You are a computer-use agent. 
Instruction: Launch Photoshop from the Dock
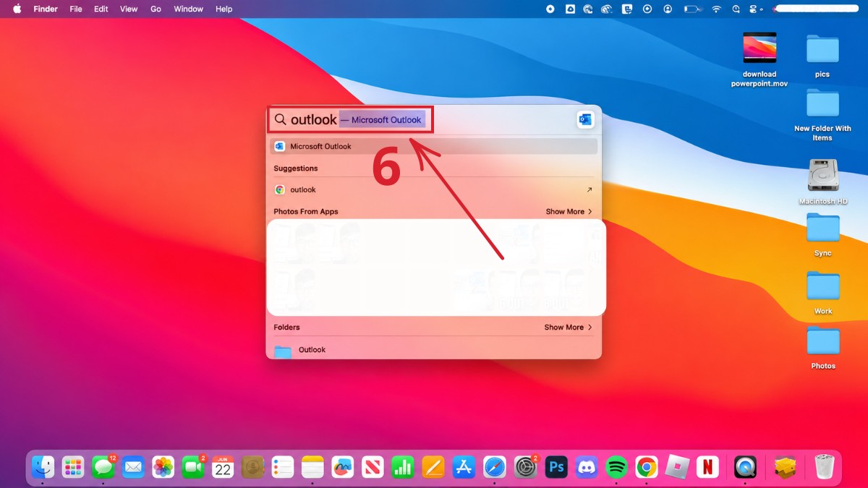(556, 467)
